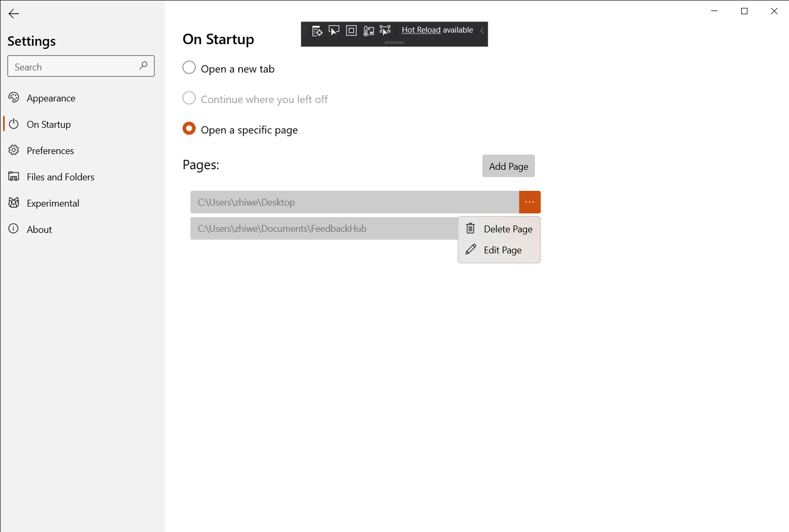Open the Preferences section

point(83,150)
